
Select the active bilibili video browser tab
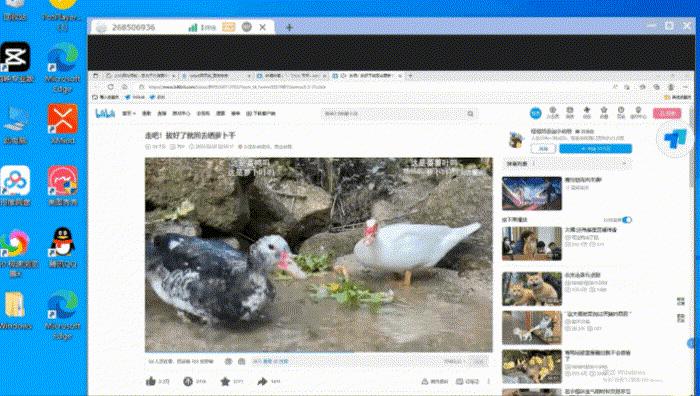[367, 76]
